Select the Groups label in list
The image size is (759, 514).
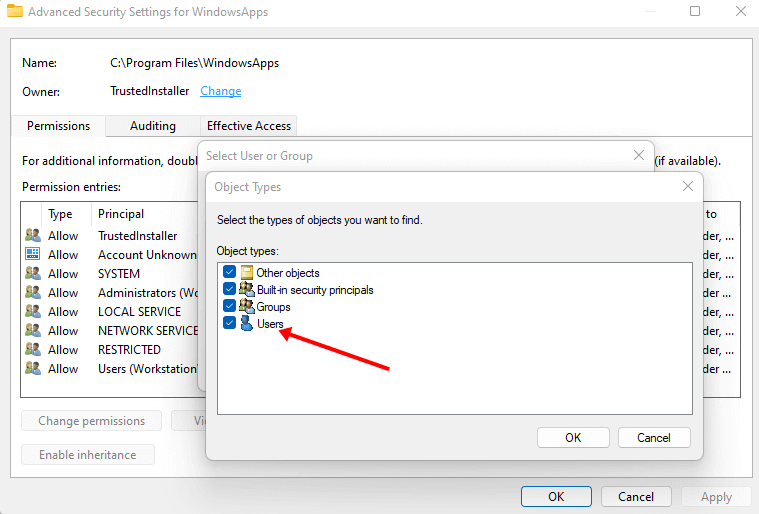[x=273, y=306]
